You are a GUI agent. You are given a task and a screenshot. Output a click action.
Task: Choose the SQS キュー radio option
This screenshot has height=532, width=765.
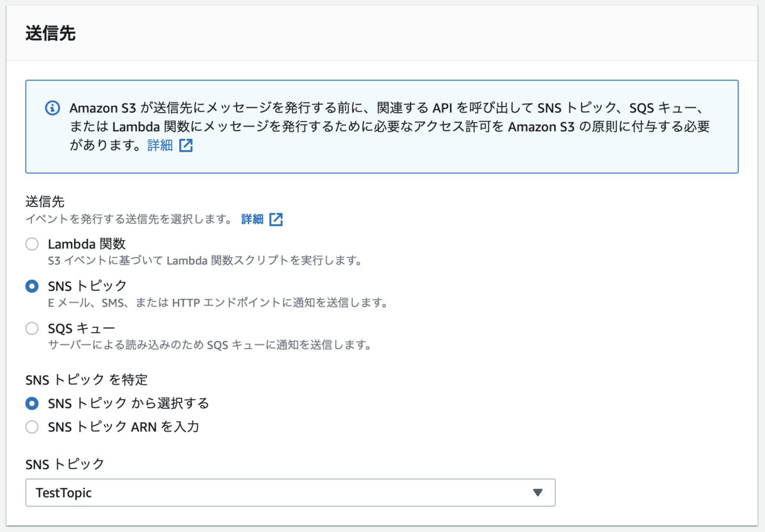click(x=32, y=329)
